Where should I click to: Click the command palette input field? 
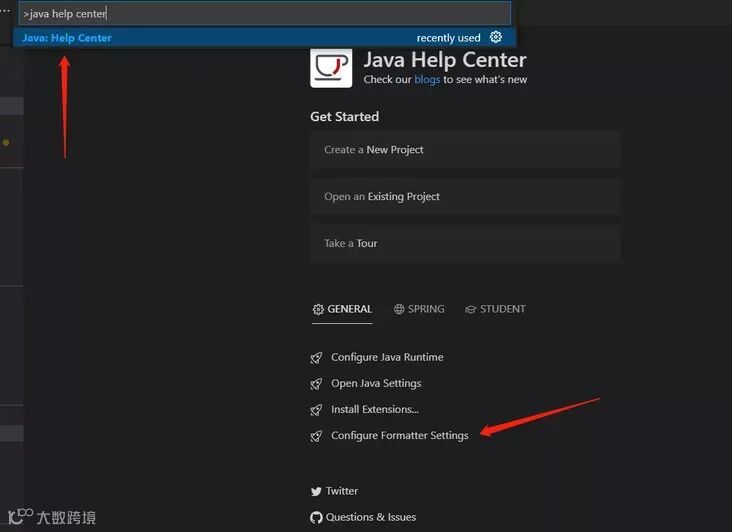pos(265,14)
